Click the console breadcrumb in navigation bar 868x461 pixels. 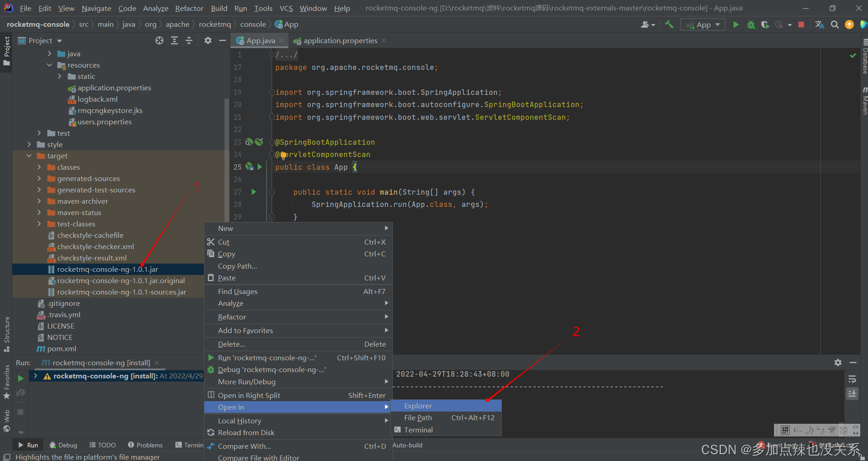253,25
